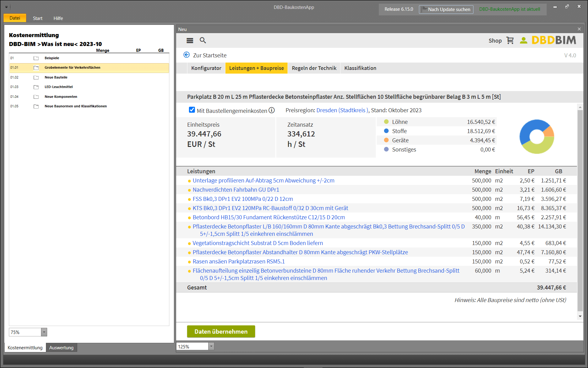The image size is (588, 368).
Task: Click the Geräte orange legend dot
Action: [386, 140]
